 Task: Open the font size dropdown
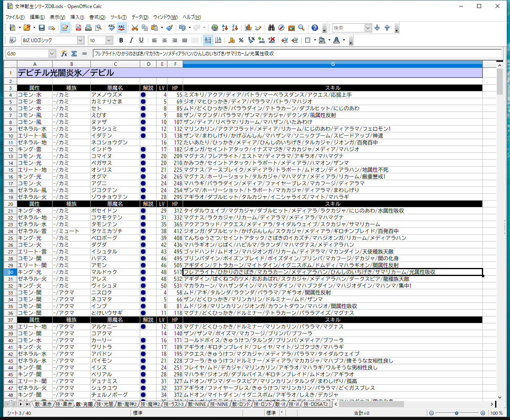coord(109,40)
